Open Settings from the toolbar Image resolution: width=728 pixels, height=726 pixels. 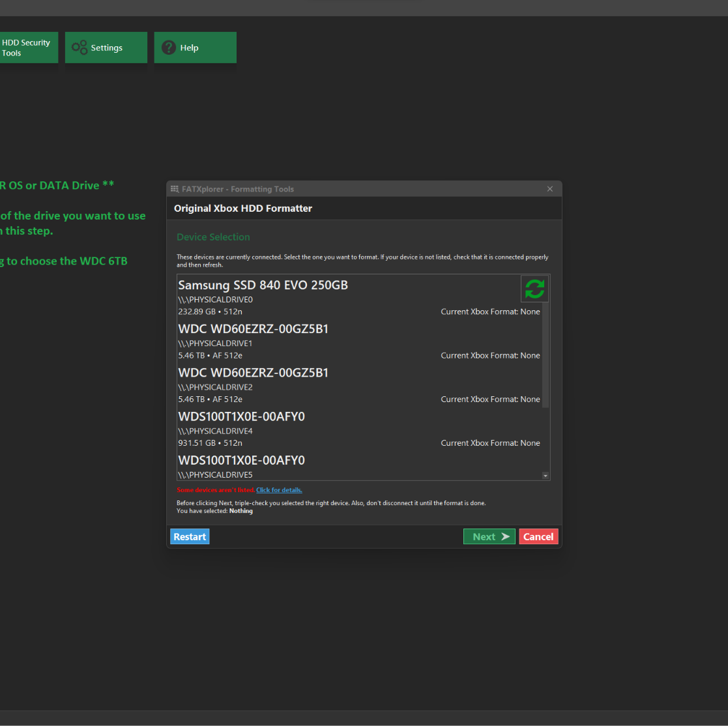(106, 48)
